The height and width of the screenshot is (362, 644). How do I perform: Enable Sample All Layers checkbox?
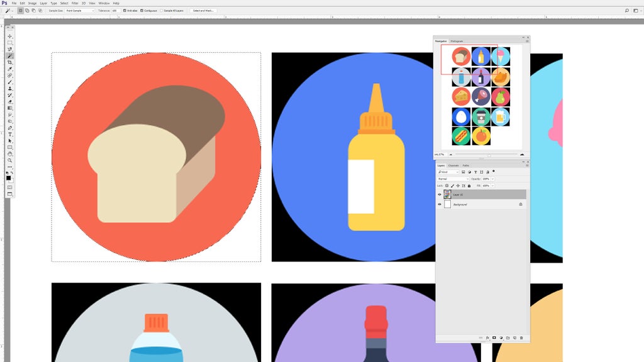[162, 11]
